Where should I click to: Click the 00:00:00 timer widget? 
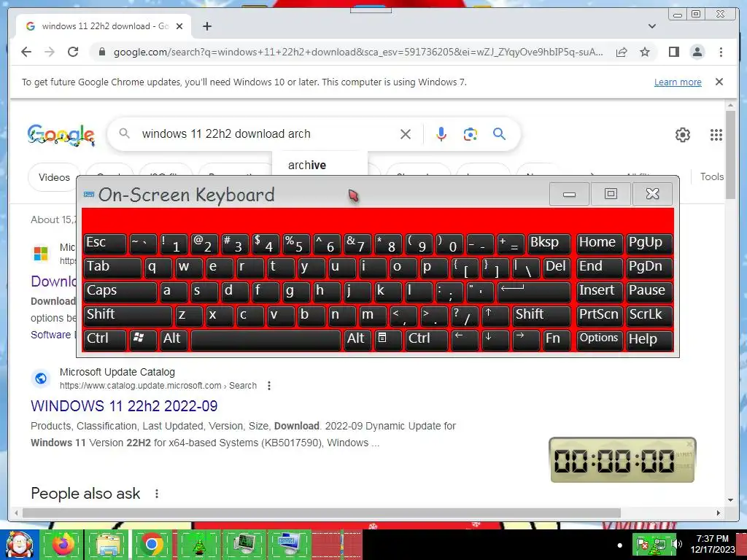[x=623, y=460]
